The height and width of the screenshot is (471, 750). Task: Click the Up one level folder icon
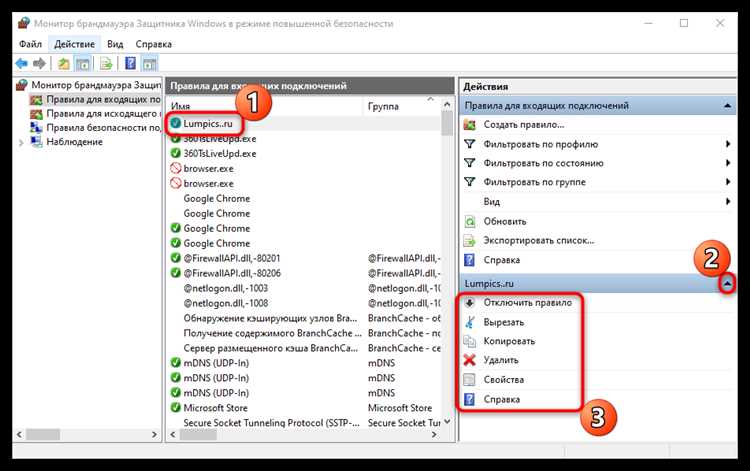click(64, 63)
